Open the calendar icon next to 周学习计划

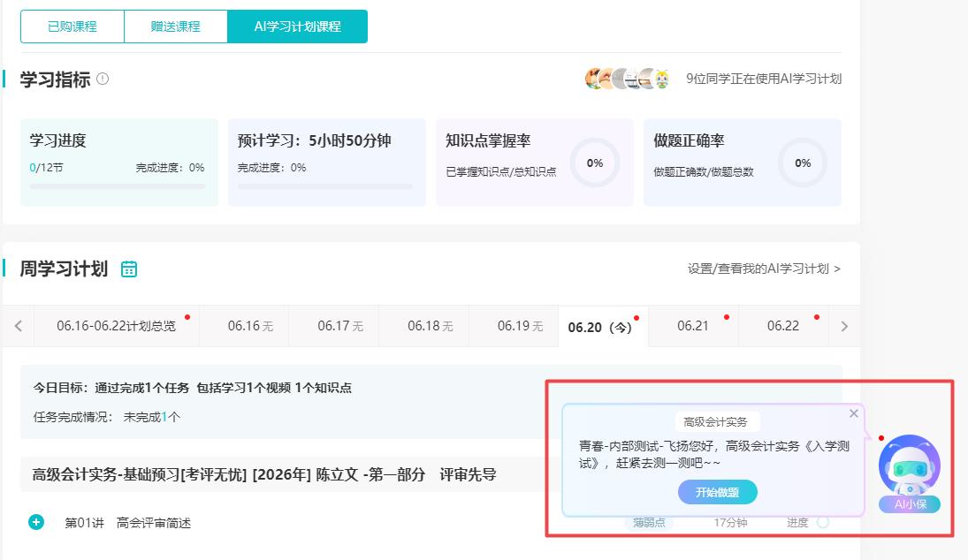point(129,269)
